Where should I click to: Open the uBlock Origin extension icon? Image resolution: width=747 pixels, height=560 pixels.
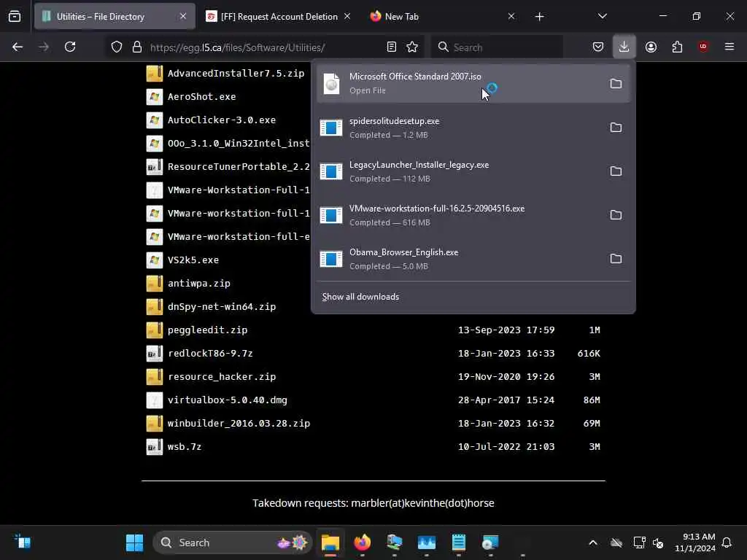[703, 47]
